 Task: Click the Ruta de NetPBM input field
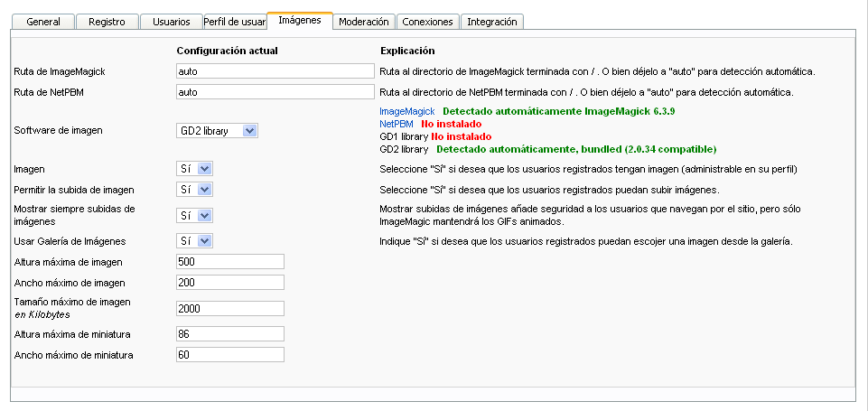point(275,92)
